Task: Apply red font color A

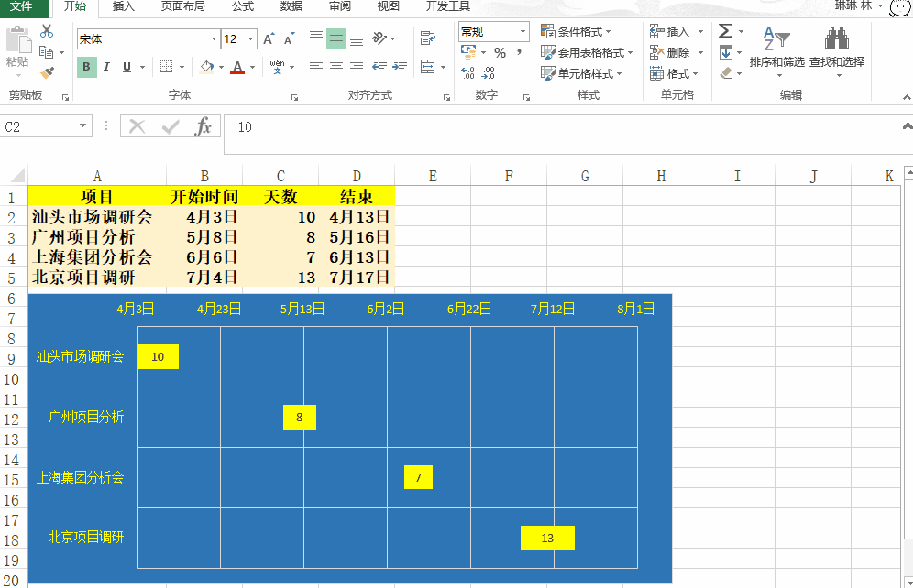Action: point(237,67)
